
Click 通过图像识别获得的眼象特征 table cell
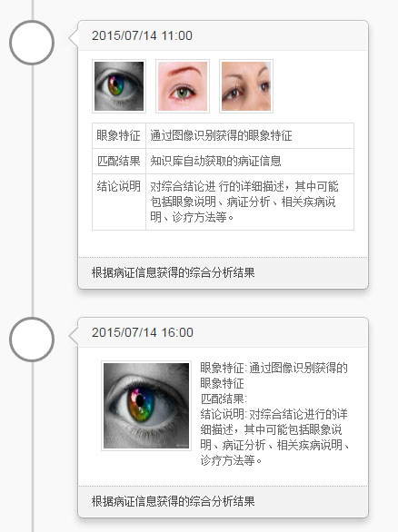pos(250,135)
